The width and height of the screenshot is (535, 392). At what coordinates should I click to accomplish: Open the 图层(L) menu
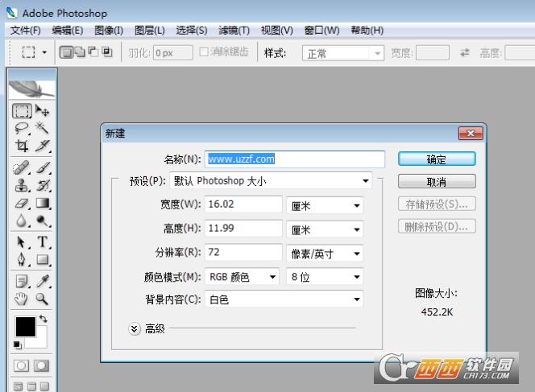(x=149, y=31)
